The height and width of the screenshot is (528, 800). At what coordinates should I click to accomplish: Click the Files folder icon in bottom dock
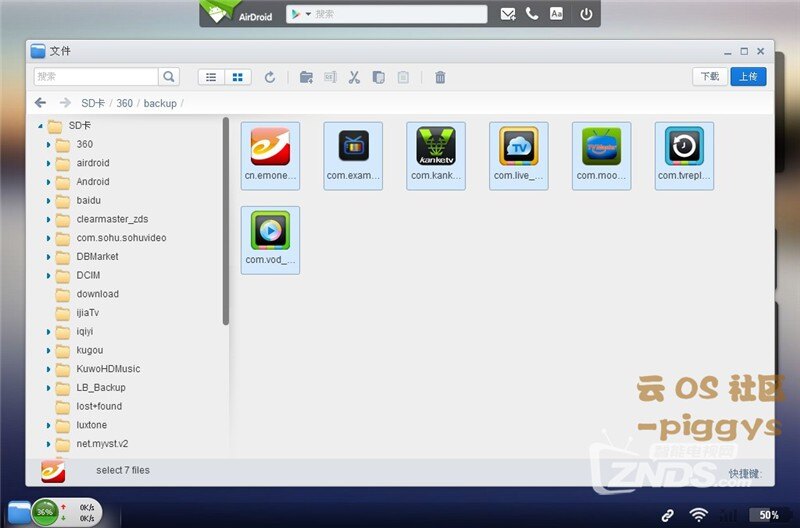coord(19,512)
